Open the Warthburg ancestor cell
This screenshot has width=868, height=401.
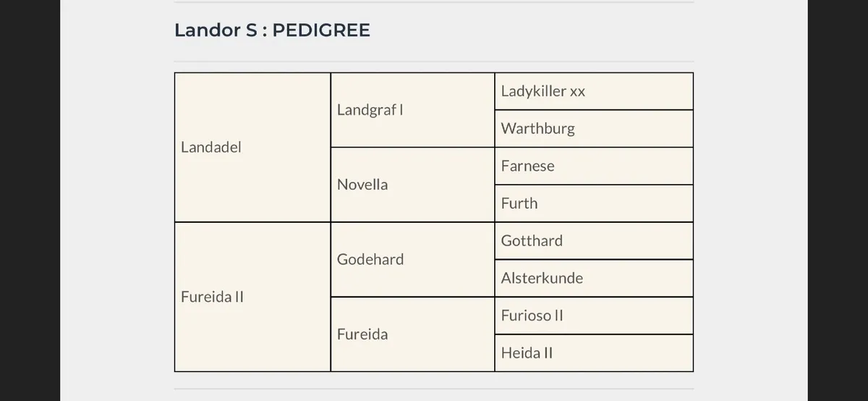tap(594, 129)
